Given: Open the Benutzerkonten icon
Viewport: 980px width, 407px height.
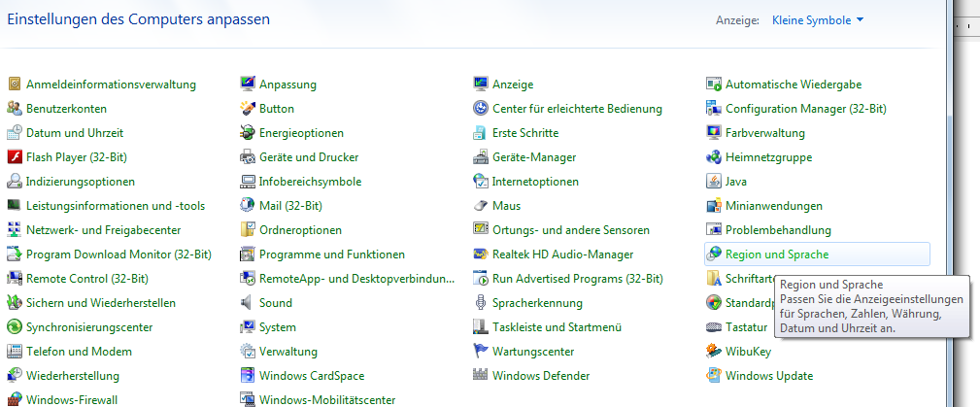Looking at the screenshot, I should (15, 108).
